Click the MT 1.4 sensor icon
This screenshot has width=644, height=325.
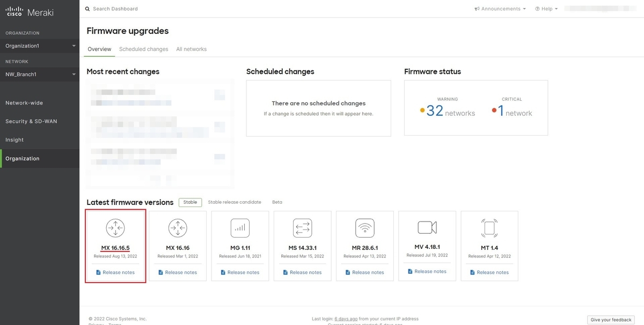pyautogui.click(x=489, y=228)
